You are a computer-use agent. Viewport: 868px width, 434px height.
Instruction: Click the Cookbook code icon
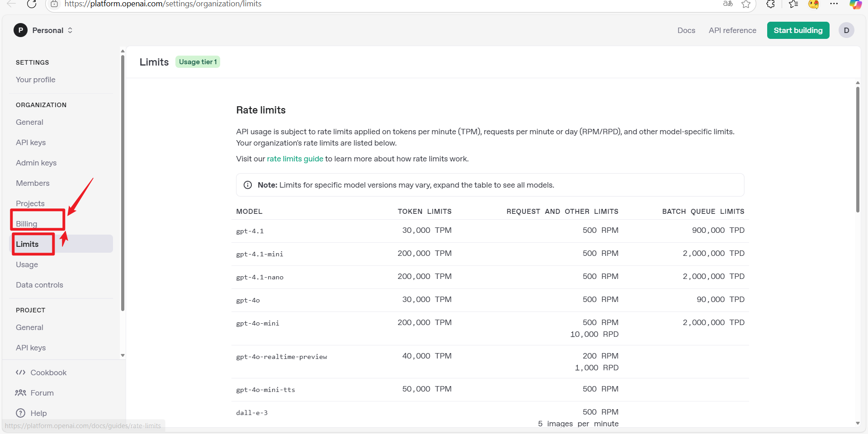[20, 373]
